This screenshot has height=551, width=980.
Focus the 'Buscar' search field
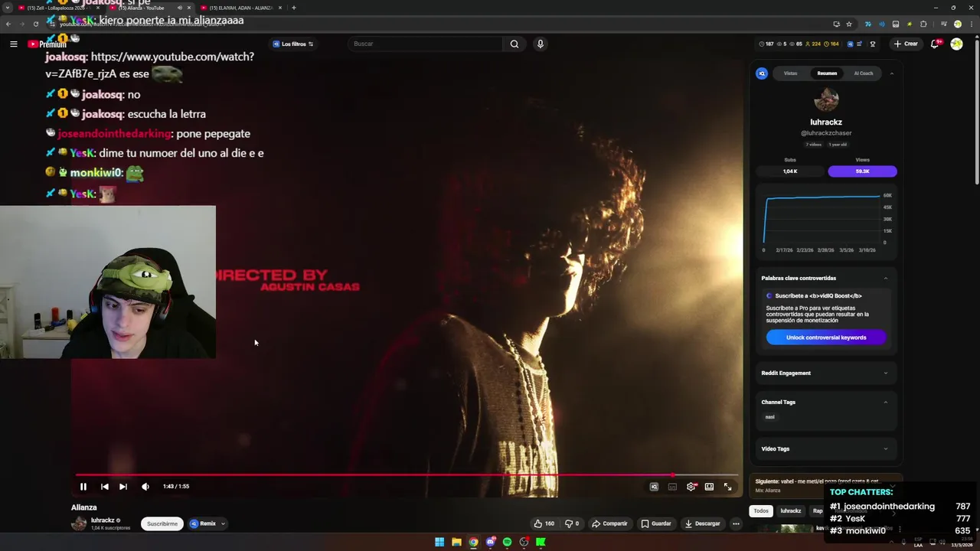(x=425, y=44)
